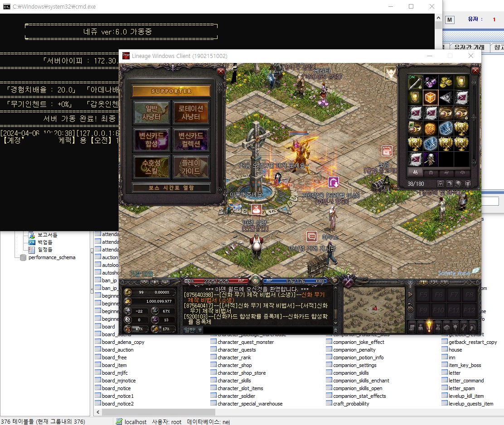This screenshot has width=504, height=425.
Task: Open the 로테이션 사냥터 supporter button
Action: pos(191,112)
